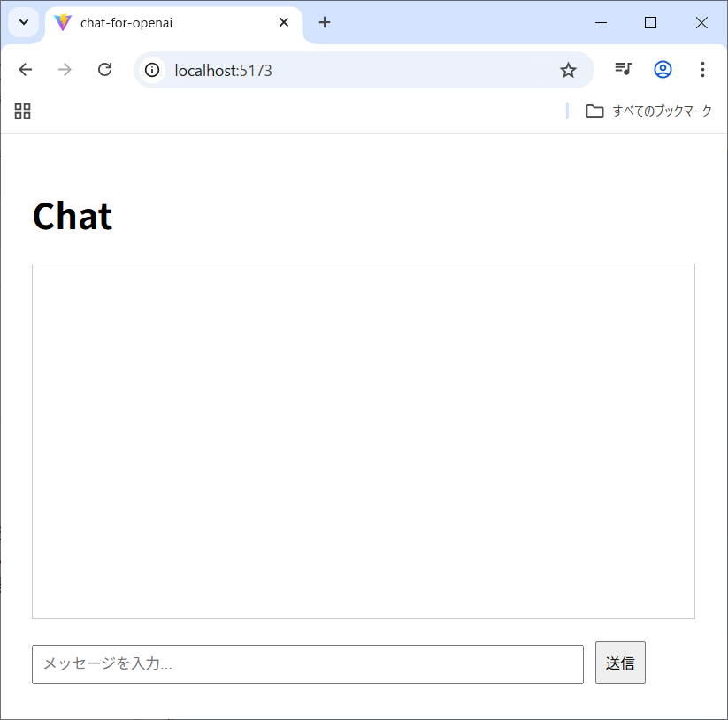728x720 pixels.
Task: View site information icon beside the URL
Action: click(x=152, y=70)
